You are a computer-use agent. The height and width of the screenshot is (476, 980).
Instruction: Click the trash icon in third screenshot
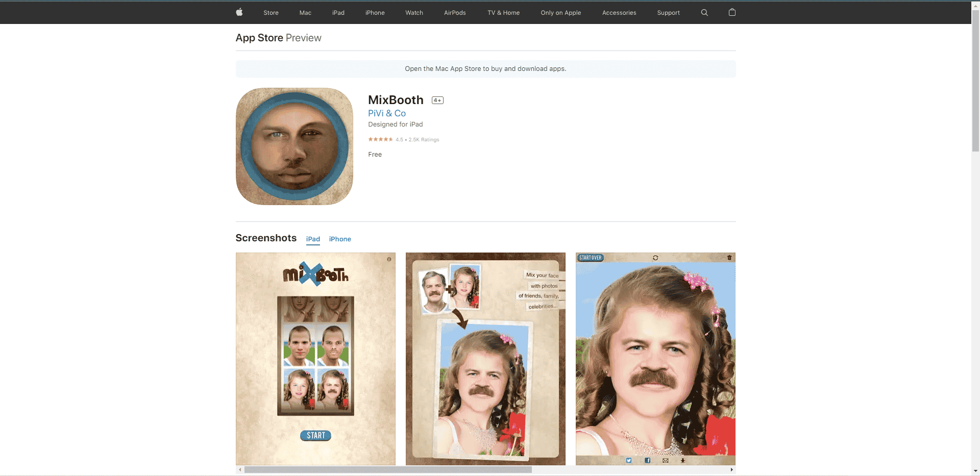click(x=729, y=258)
